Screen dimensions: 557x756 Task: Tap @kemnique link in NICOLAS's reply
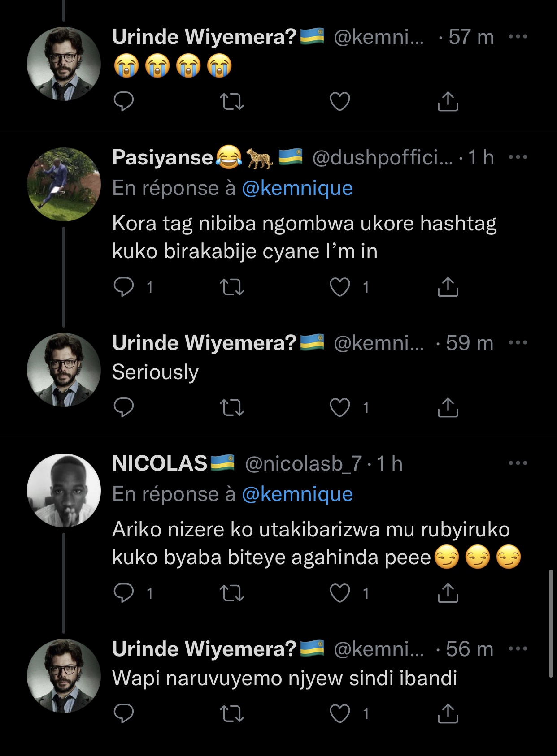297,494
